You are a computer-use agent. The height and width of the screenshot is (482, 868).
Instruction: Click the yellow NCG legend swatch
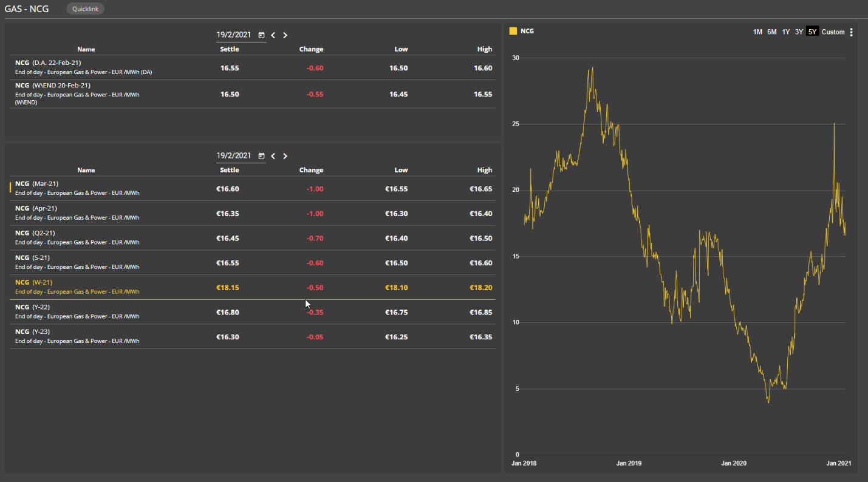(513, 31)
